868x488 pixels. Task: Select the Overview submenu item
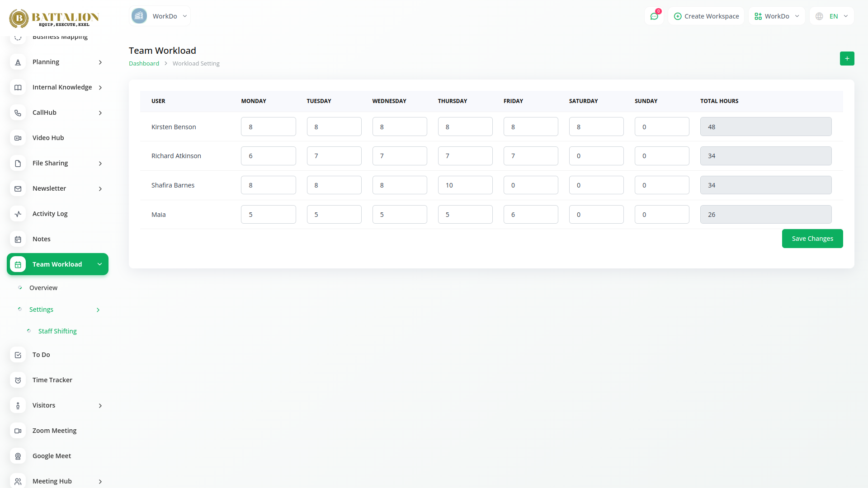(x=43, y=288)
